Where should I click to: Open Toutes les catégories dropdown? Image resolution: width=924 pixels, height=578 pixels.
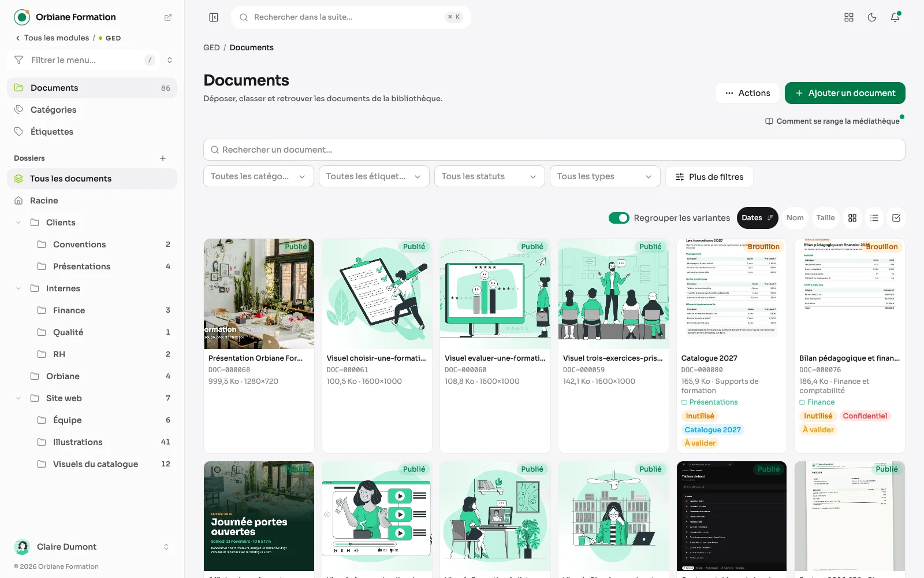259,176
